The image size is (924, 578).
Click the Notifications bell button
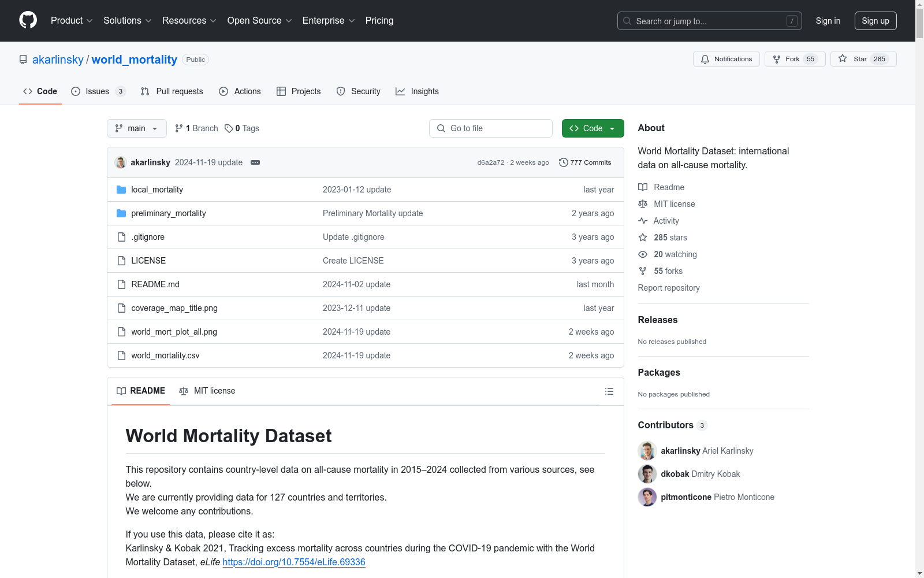[726, 59]
